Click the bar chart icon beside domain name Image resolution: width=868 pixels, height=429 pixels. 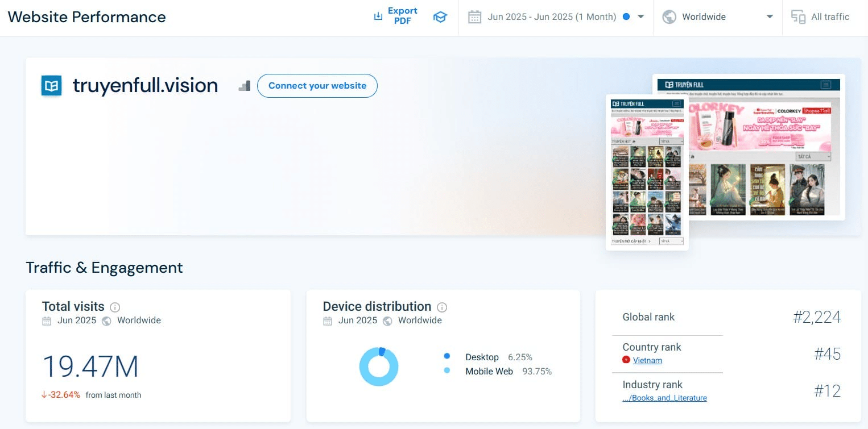244,86
